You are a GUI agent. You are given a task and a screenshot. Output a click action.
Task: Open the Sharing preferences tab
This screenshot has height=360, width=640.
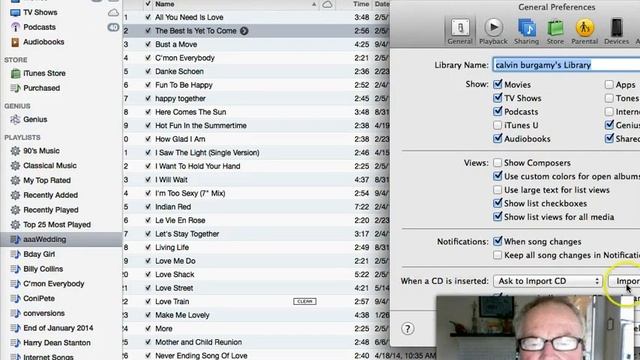pos(527,31)
